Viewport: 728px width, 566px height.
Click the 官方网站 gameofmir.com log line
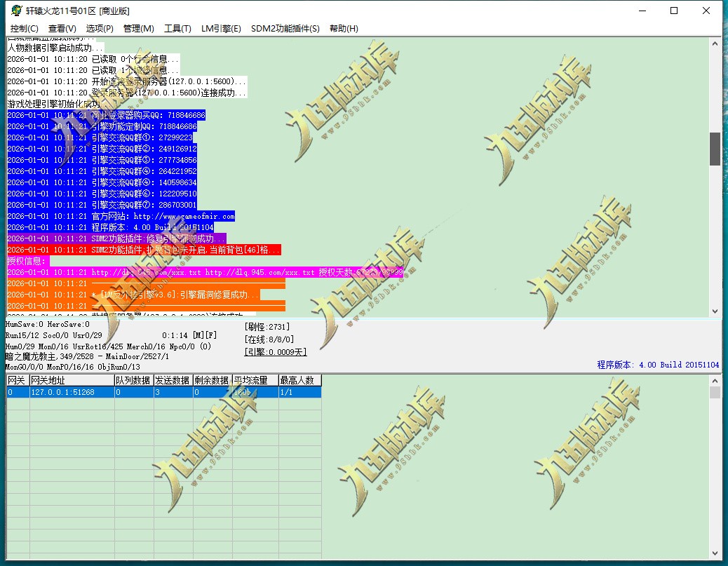coord(121,216)
